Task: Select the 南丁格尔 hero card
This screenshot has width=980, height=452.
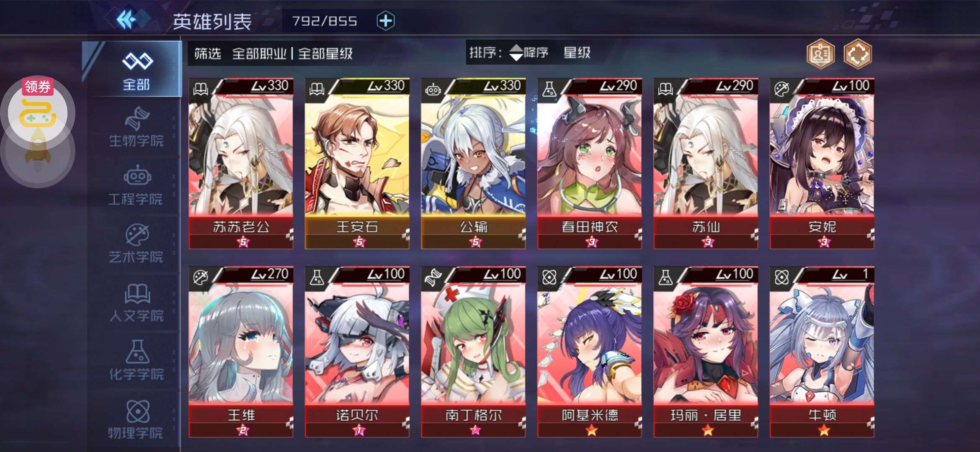Action: pyautogui.click(x=473, y=352)
